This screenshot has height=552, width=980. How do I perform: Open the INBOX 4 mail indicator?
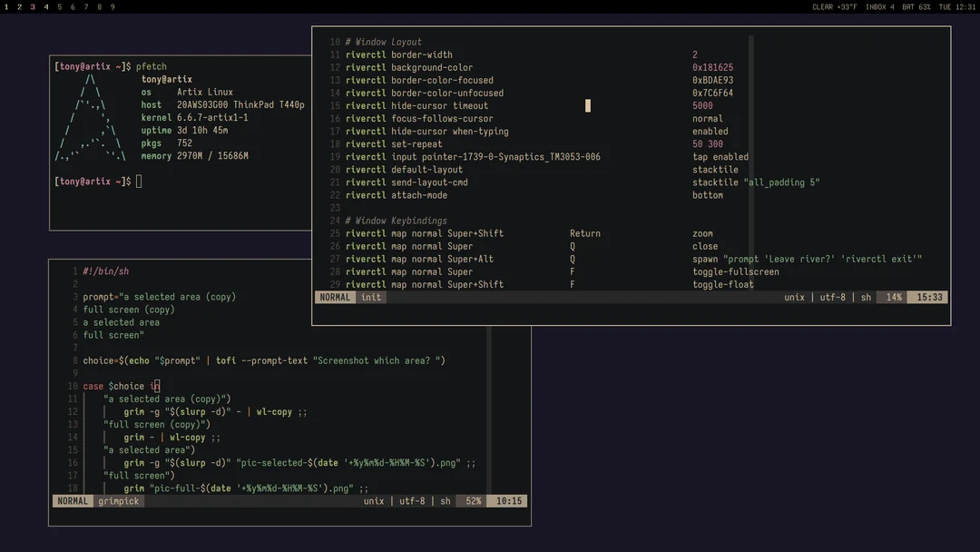[879, 7]
